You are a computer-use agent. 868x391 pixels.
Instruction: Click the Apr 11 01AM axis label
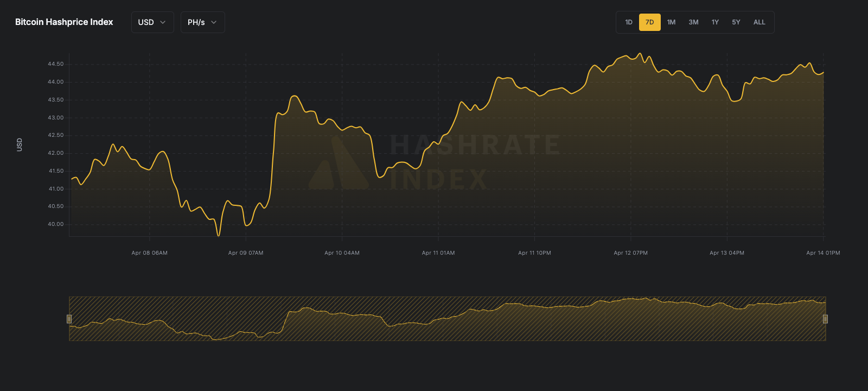(438, 253)
